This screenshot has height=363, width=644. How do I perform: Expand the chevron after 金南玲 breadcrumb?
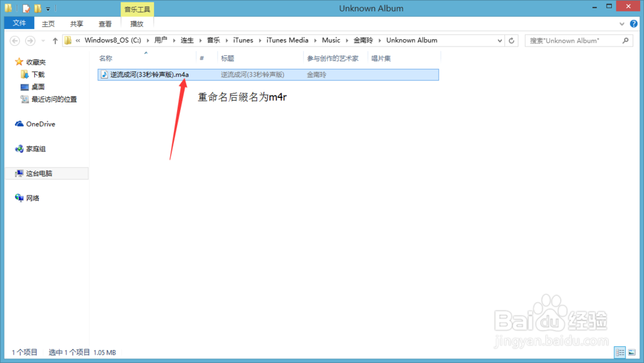pyautogui.click(x=379, y=40)
